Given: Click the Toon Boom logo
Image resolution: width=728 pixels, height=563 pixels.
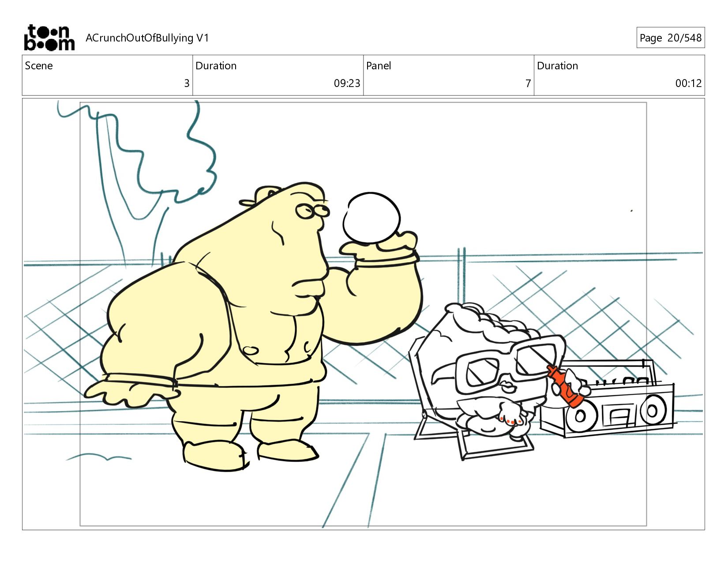Looking at the screenshot, I should coord(49,38).
